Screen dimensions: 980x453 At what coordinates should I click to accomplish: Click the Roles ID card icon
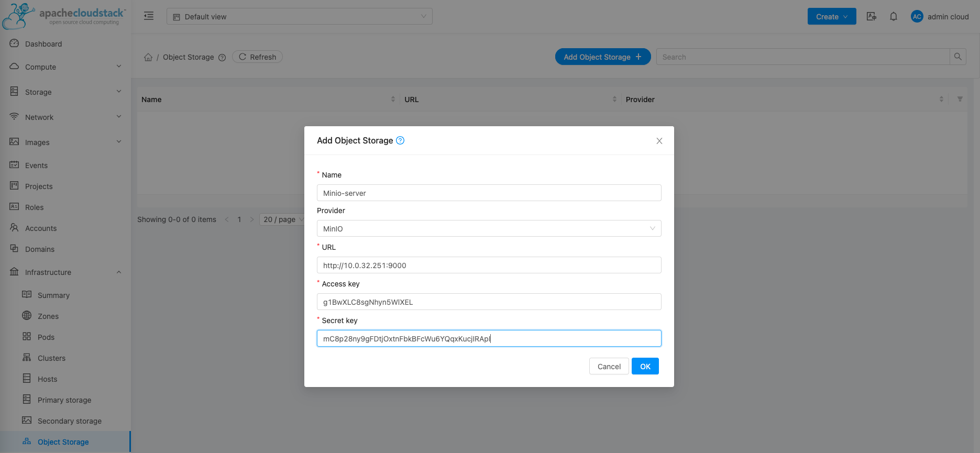coord(14,207)
